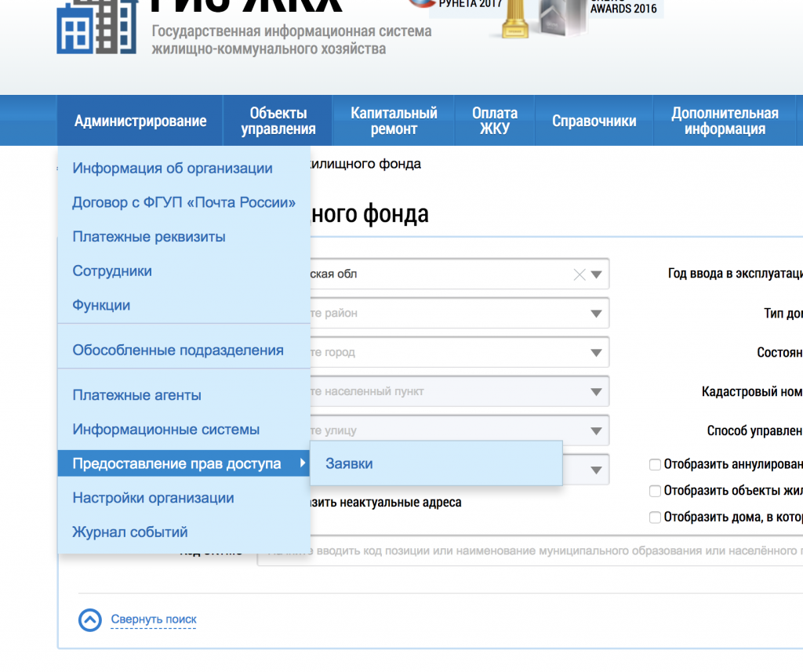Open the 'район' dropdown list
Screen dimensions: 803x672
596,314
